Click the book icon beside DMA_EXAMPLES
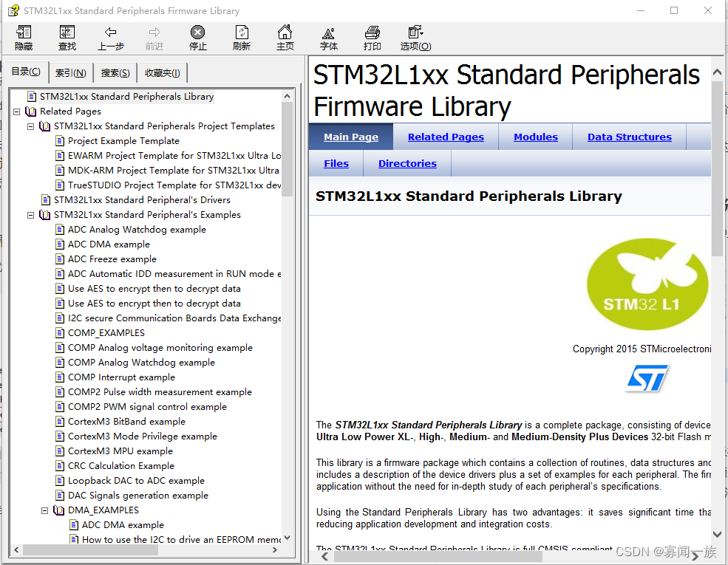Viewport: 728px width, 565px height. coord(59,510)
